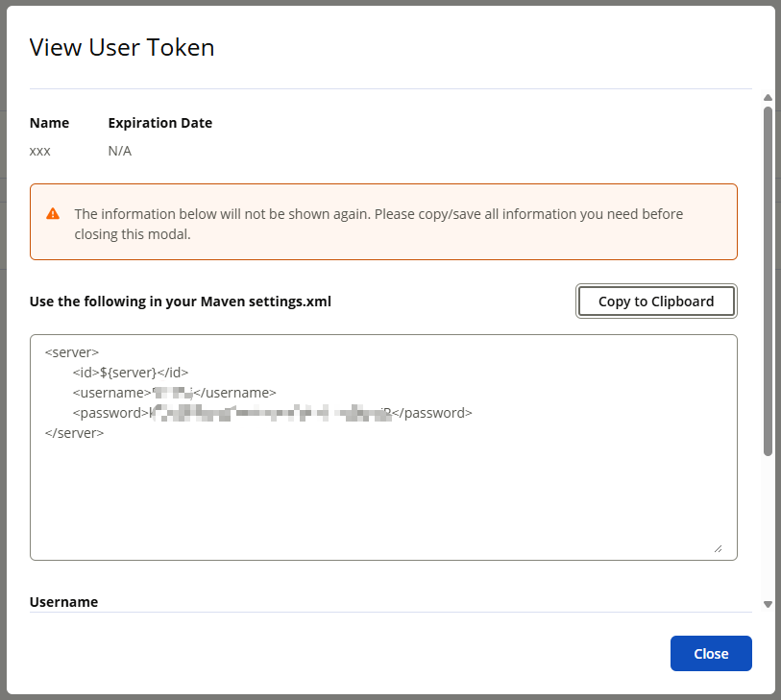781x700 pixels.
Task: Close the View User Token dialog
Action: click(710, 653)
